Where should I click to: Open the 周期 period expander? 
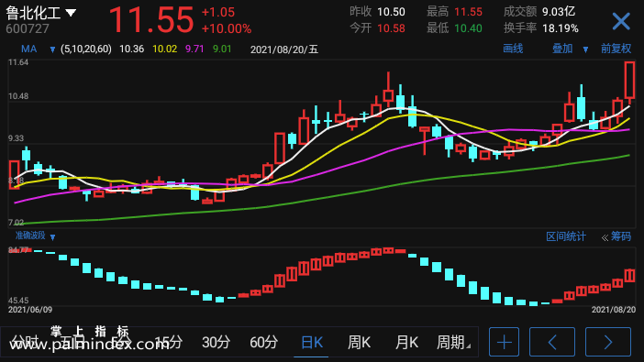(x=453, y=342)
